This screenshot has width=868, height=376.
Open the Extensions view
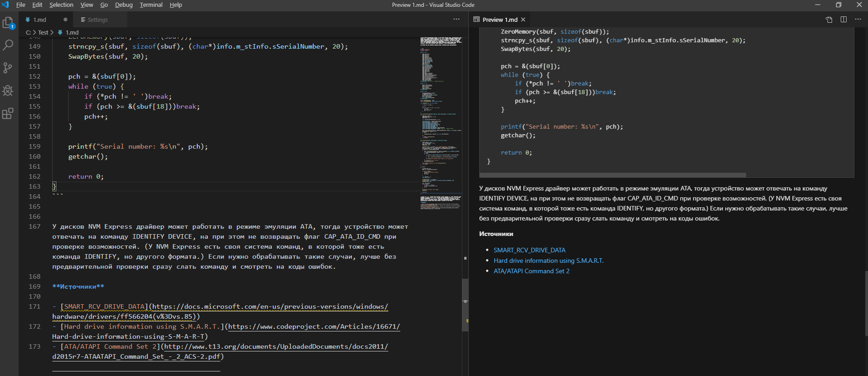pos(8,113)
